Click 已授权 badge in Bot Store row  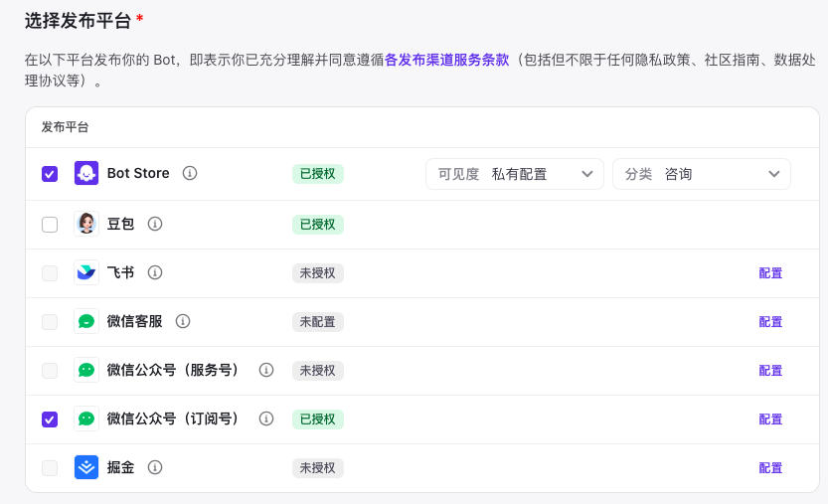point(318,174)
